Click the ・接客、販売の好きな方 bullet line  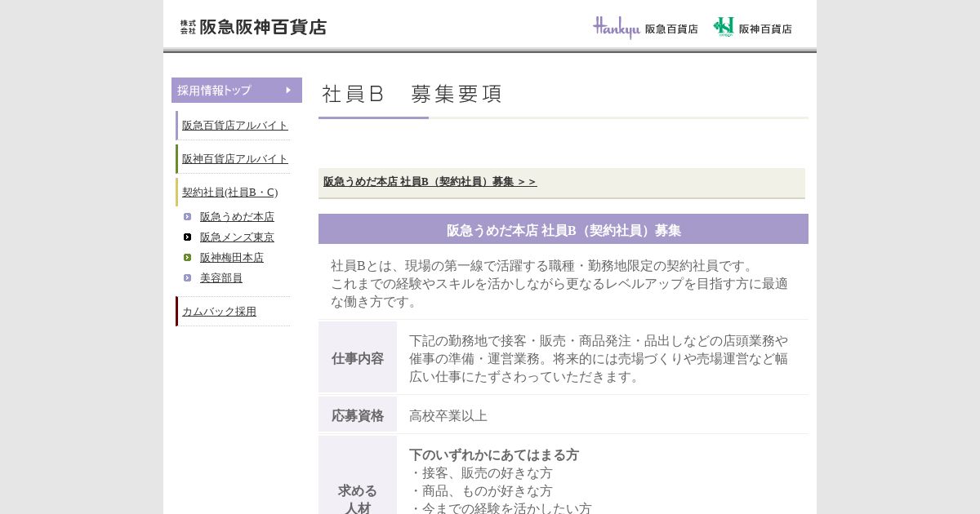pyautogui.click(x=481, y=472)
